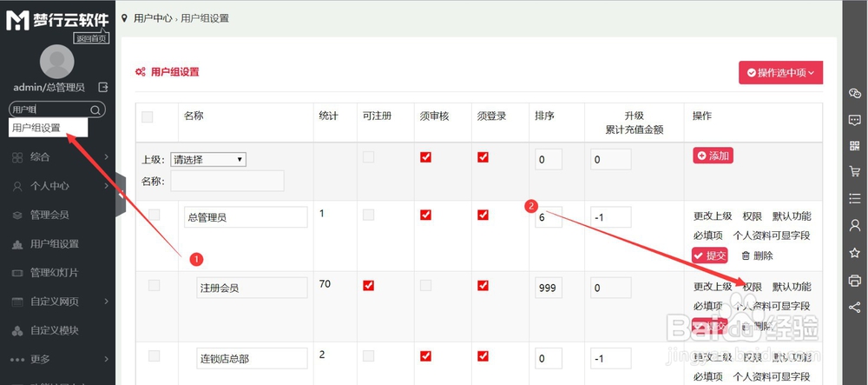Click the 999 sort field of 注册会员

point(549,288)
